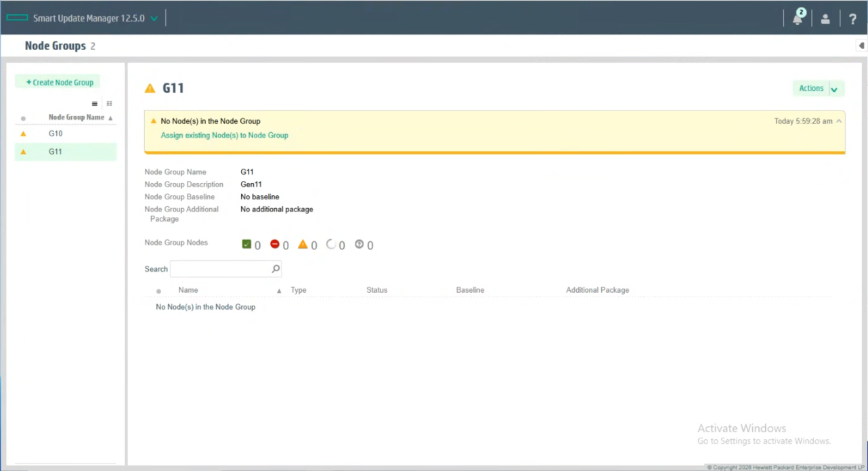Focus the node Search input field
This screenshot has width=868, height=471.
click(x=220, y=269)
